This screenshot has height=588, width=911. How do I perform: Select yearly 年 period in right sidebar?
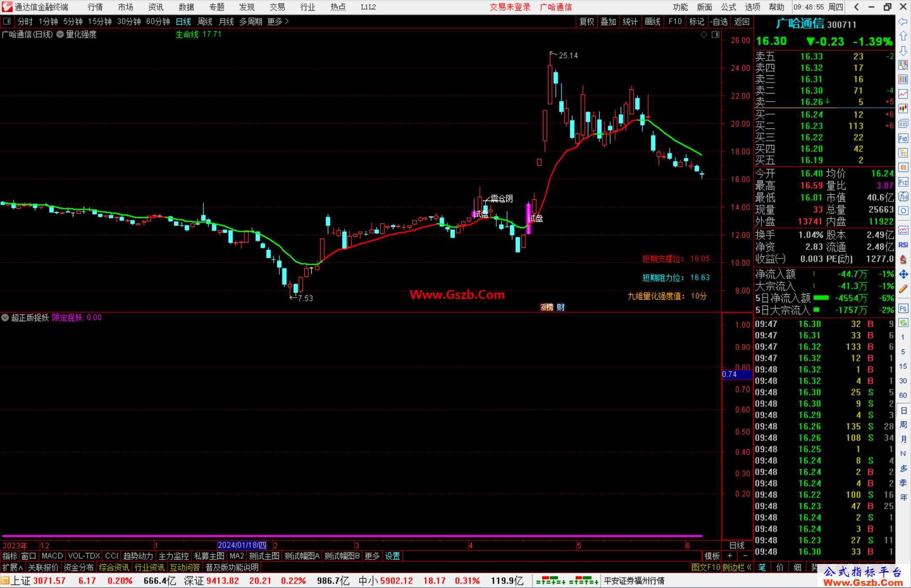tap(903, 497)
